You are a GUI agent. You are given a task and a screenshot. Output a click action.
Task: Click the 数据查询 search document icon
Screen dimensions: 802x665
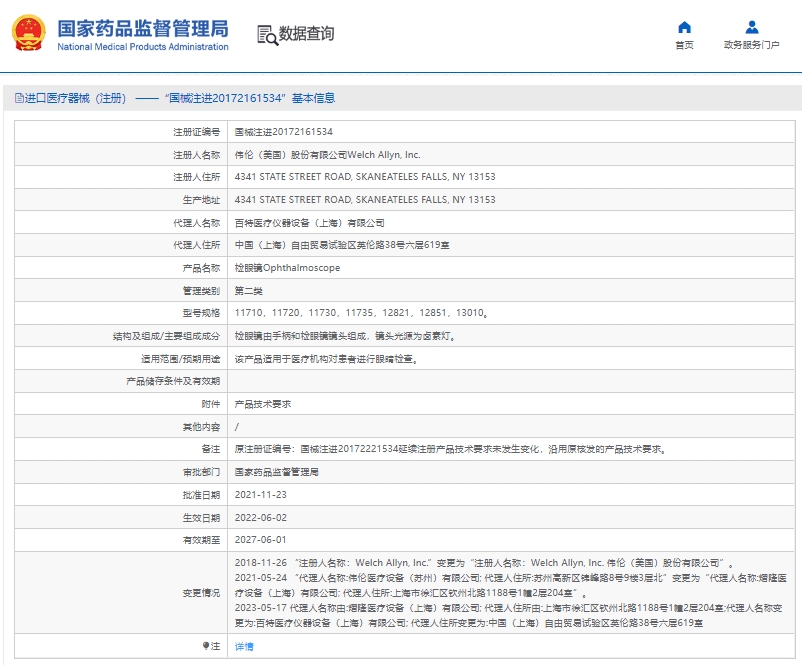click(267, 35)
